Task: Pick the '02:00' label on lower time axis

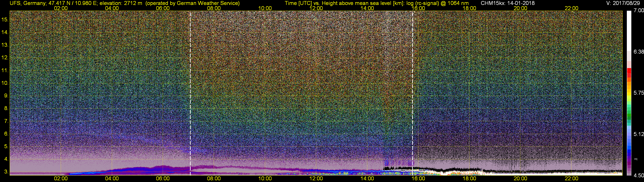Action: pyautogui.click(x=61, y=179)
